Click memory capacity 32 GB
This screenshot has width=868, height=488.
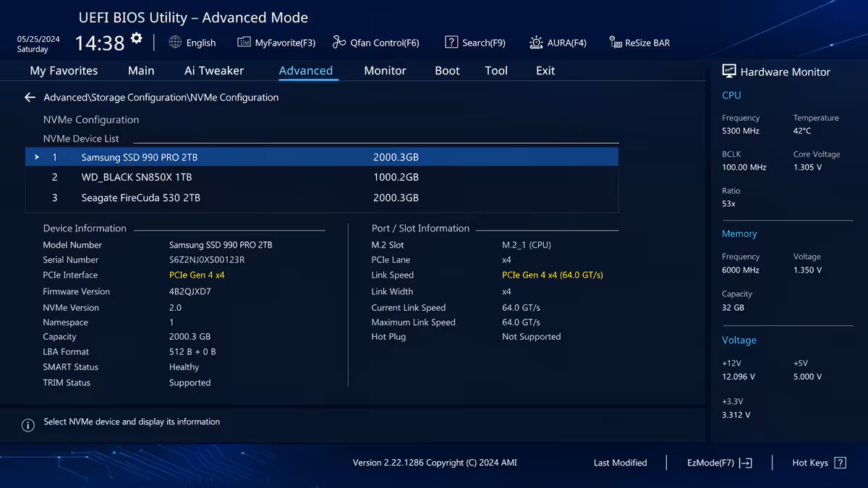pyautogui.click(x=733, y=307)
